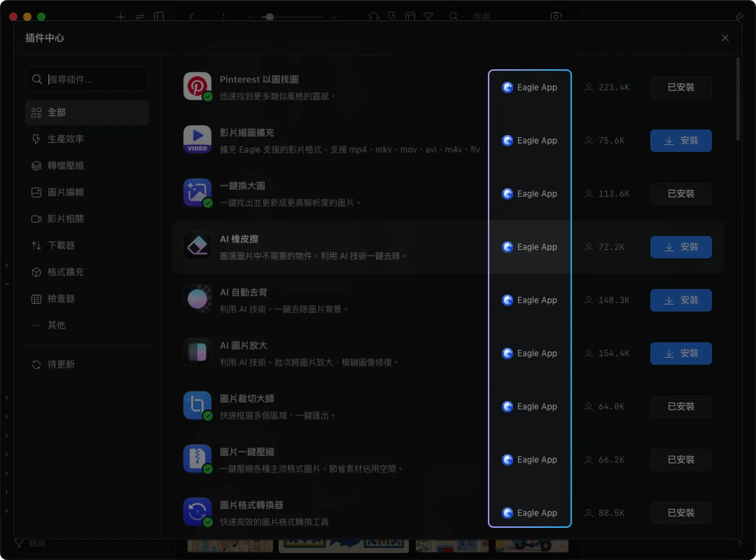Screen dimensions: 756x560
Task: Close the 插件中心 dialog
Action: click(725, 38)
